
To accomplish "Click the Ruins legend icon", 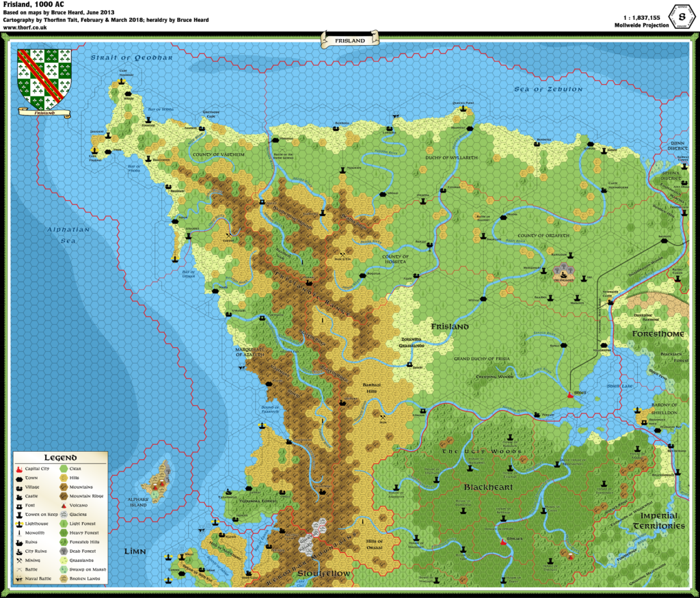I will tap(18, 542).
